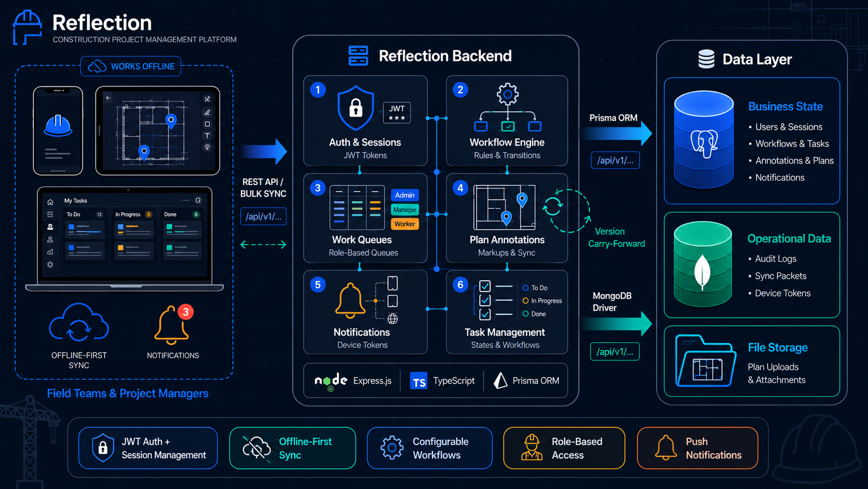Click the pencil tool on tablet toolbar
This screenshot has height=489, width=868.
pyautogui.click(x=207, y=112)
